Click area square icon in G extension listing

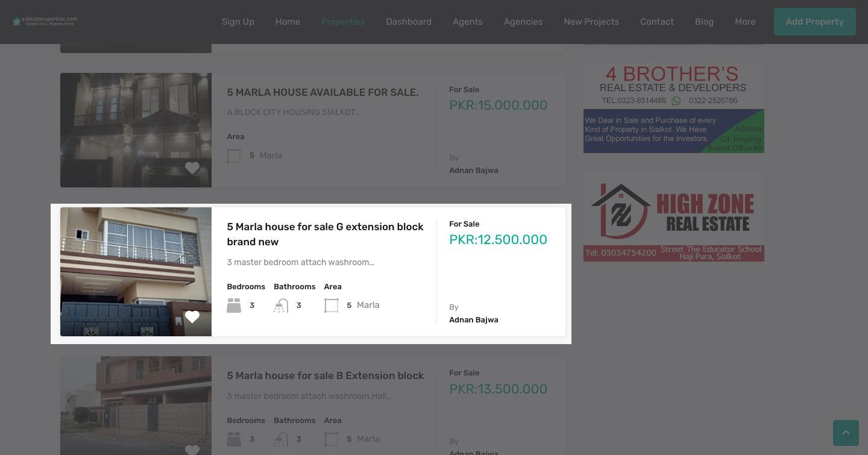pos(332,306)
